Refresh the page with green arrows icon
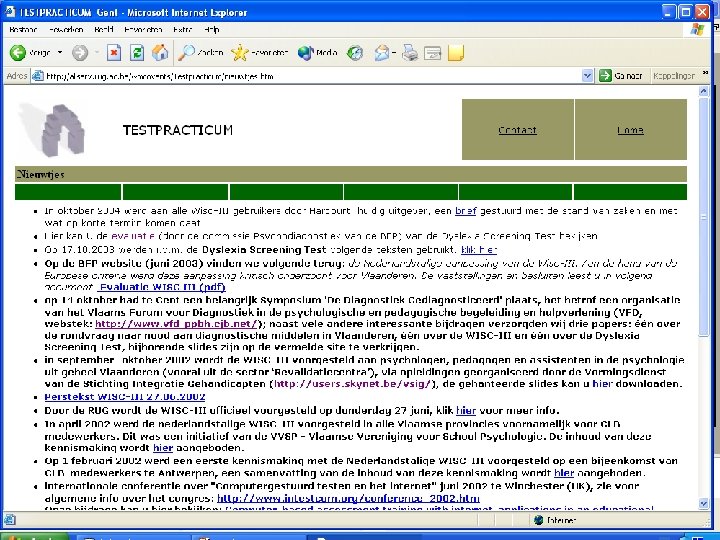The width and height of the screenshot is (720, 540). tap(137, 53)
